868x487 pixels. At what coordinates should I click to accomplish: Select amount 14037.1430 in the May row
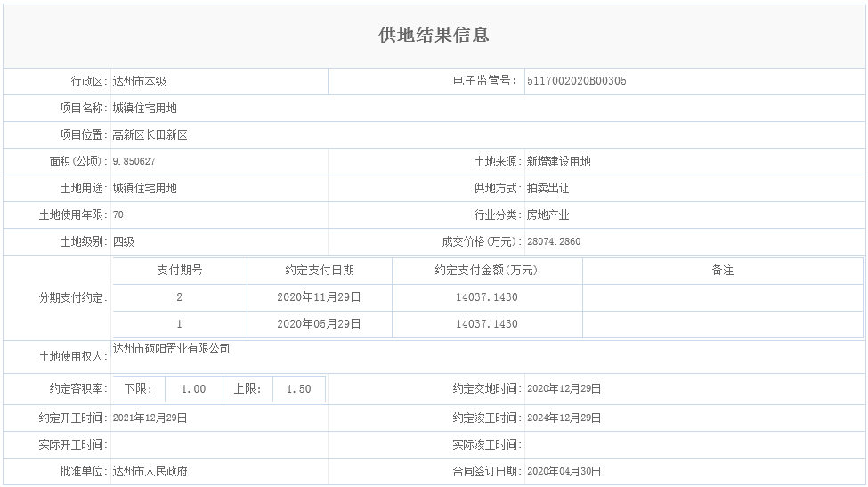487,324
